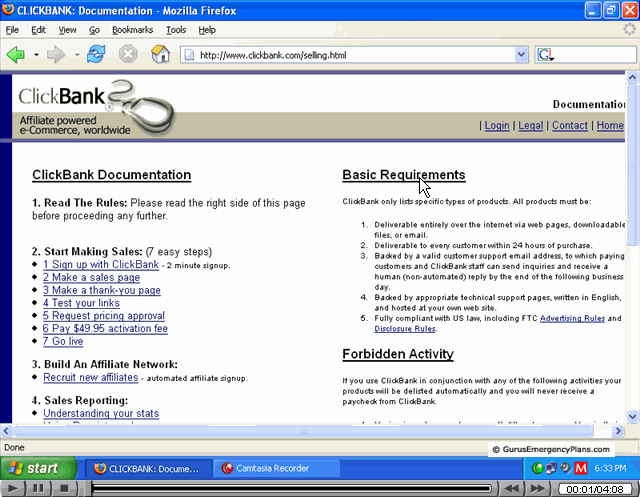640x497 pixels.
Task: Open the Google search engine selector
Action: tap(545, 55)
